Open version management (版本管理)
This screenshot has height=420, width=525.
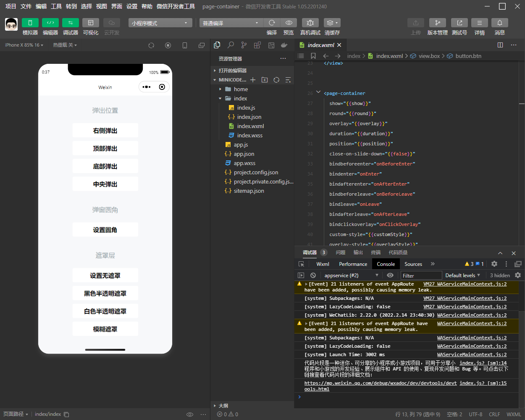[x=438, y=23]
